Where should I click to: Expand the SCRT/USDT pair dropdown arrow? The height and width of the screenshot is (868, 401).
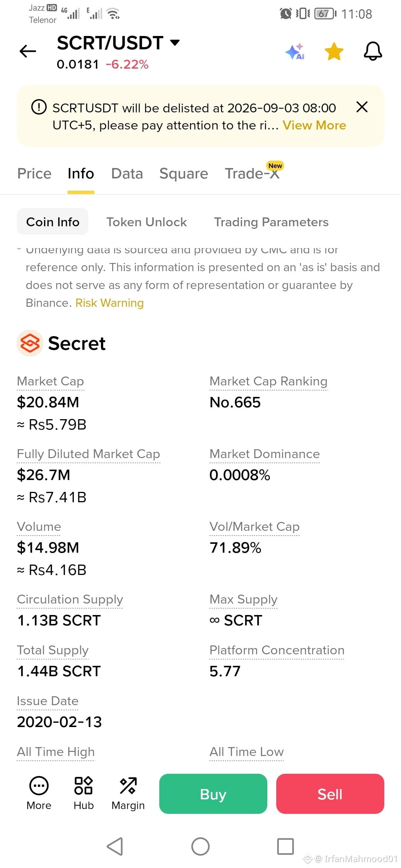[x=175, y=43]
